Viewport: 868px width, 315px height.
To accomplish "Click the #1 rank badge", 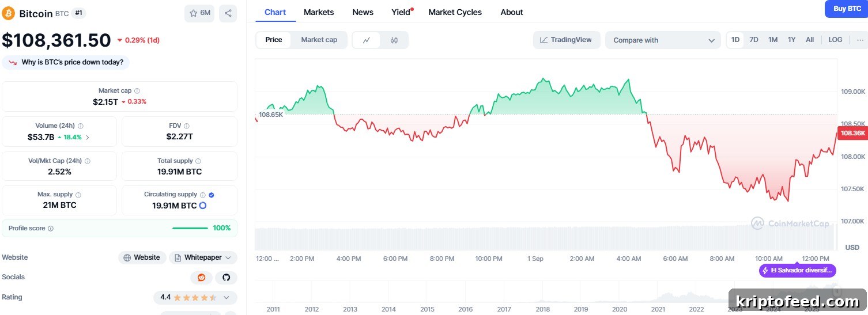I will click(80, 13).
